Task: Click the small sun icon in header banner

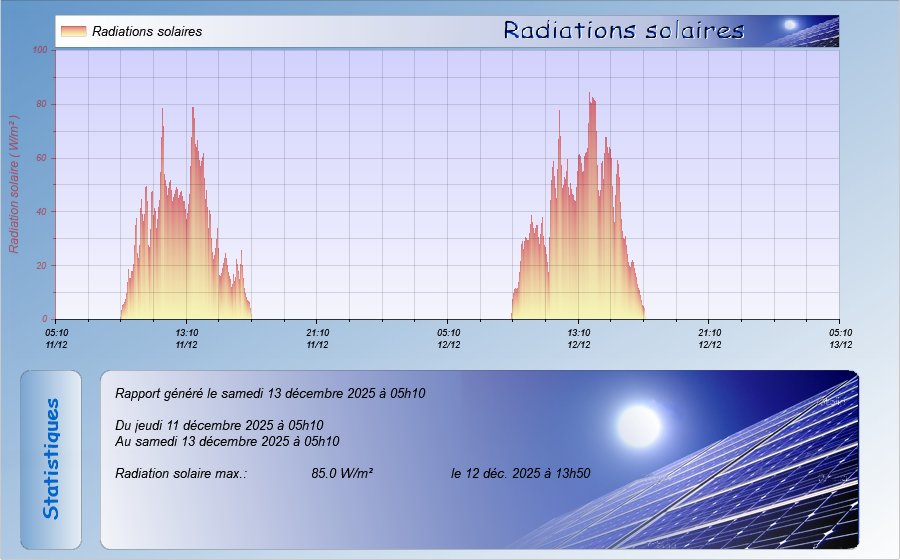Action: click(x=790, y=25)
